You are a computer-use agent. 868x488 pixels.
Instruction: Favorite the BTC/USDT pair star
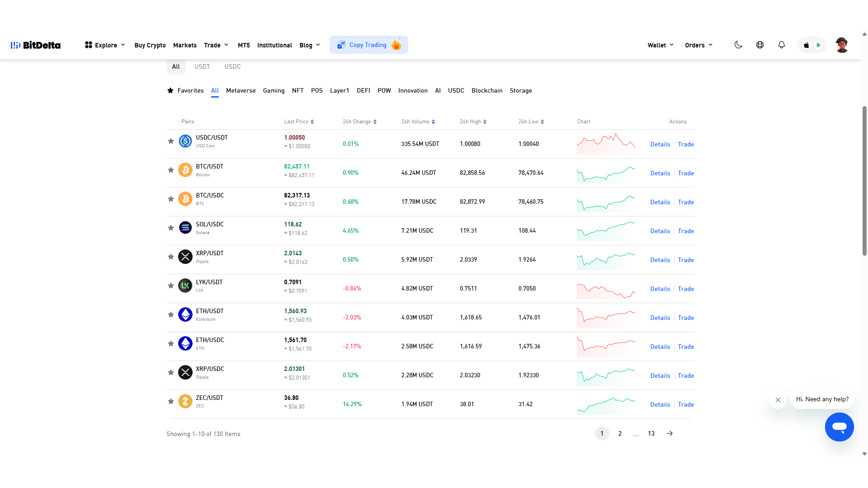tap(171, 170)
